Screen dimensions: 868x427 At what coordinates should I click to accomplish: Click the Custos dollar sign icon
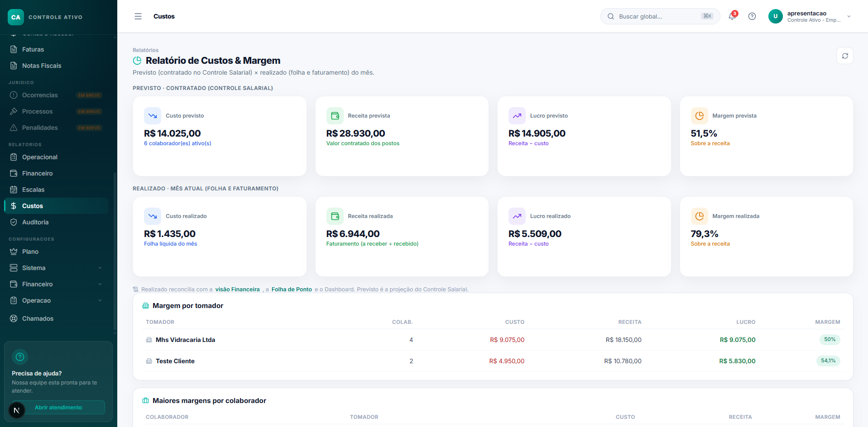14,206
